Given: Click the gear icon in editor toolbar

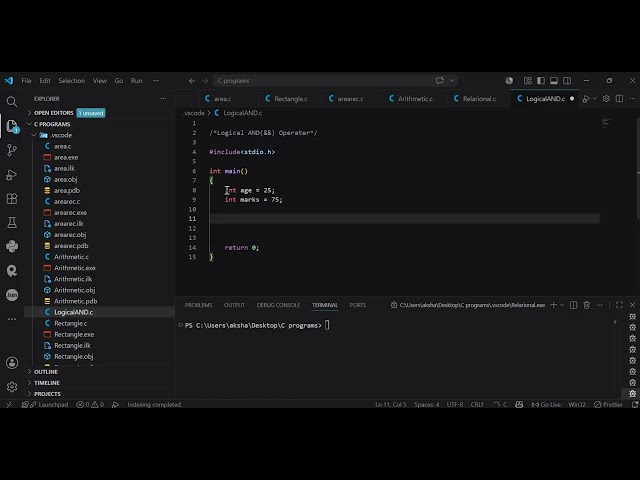Looking at the screenshot, I should tap(606, 99).
